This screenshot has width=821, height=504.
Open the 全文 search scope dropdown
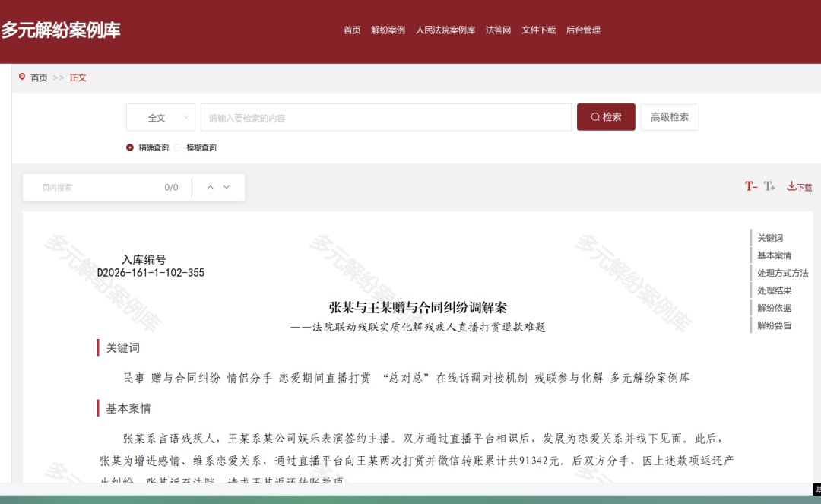point(160,117)
